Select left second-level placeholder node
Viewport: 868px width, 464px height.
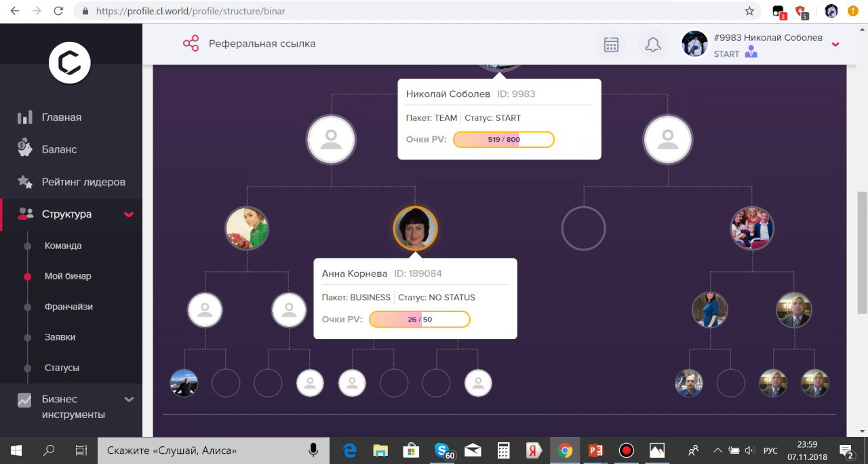[x=331, y=140]
